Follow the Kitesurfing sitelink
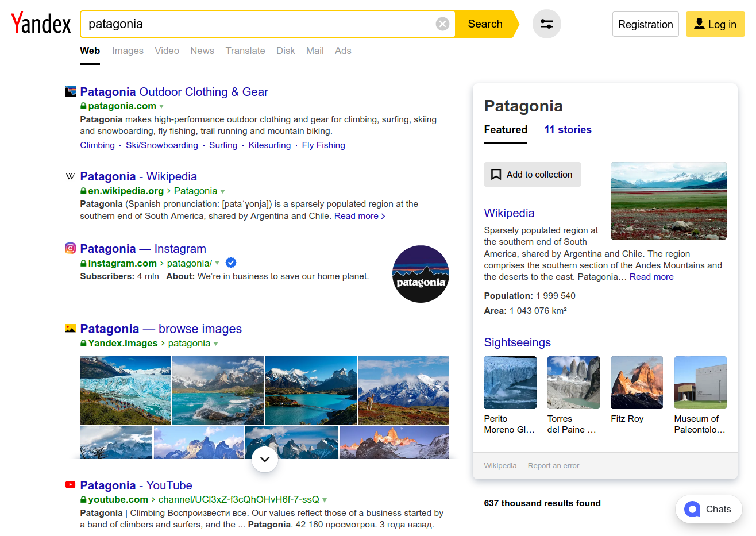Screen dimensions: 756x536 click(269, 145)
